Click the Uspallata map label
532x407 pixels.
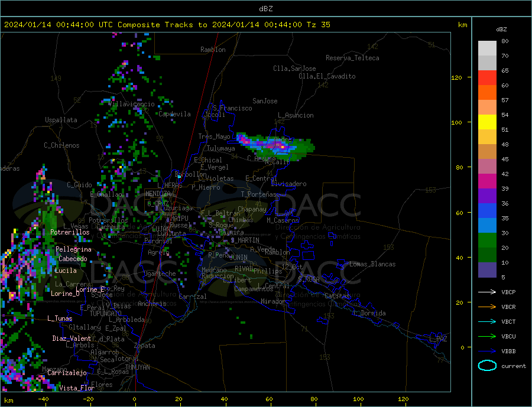(61, 120)
